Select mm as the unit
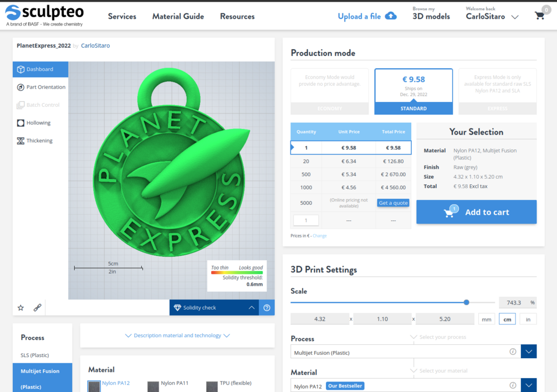The height and width of the screenshot is (392, 557). tap(486, 319)
